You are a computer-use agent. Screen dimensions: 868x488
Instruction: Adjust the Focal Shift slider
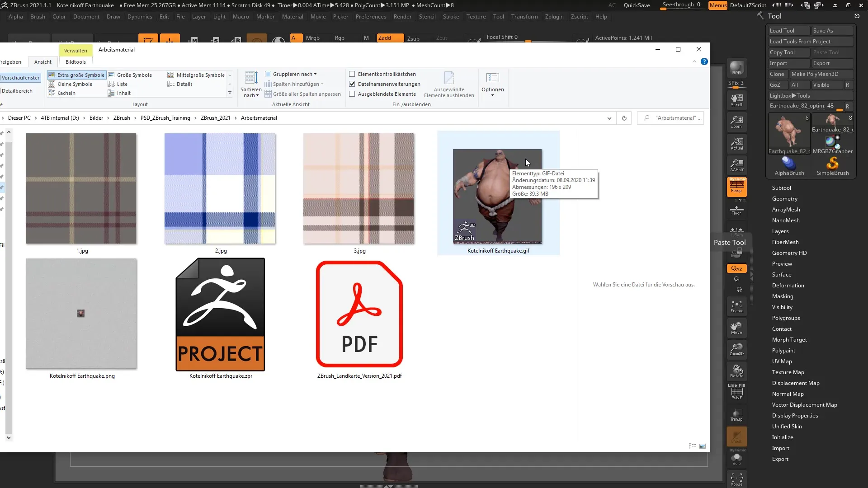[528, 41]
